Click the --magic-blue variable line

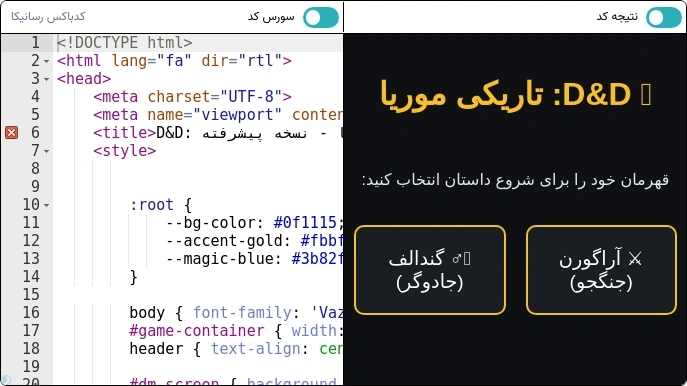pyautogui.click(x=254, y=259)
